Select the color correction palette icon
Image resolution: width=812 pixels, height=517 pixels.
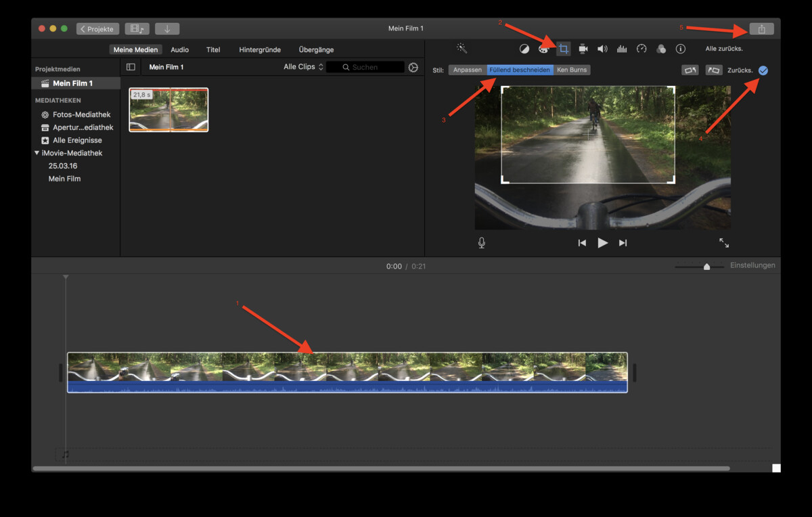(543, 48)
